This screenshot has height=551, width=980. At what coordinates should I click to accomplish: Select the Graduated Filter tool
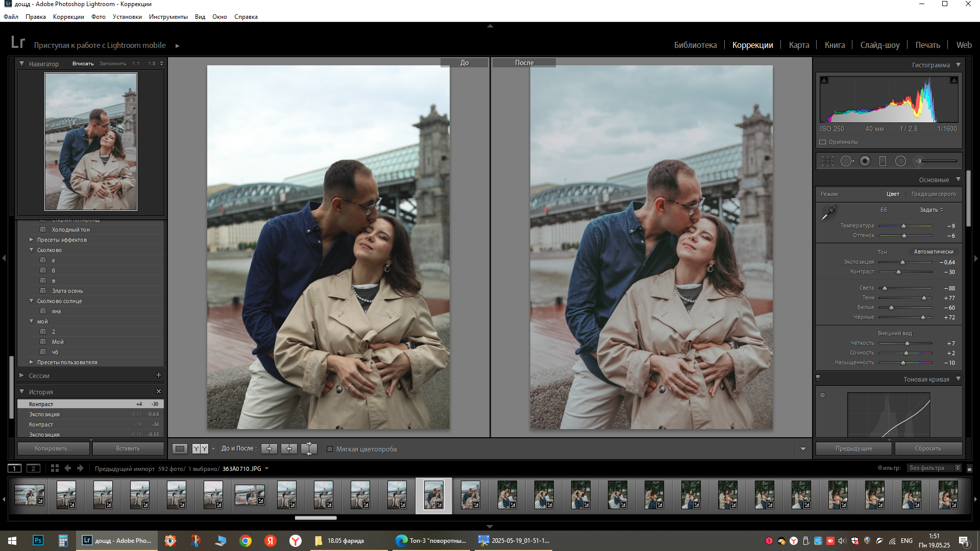point(883,161)
